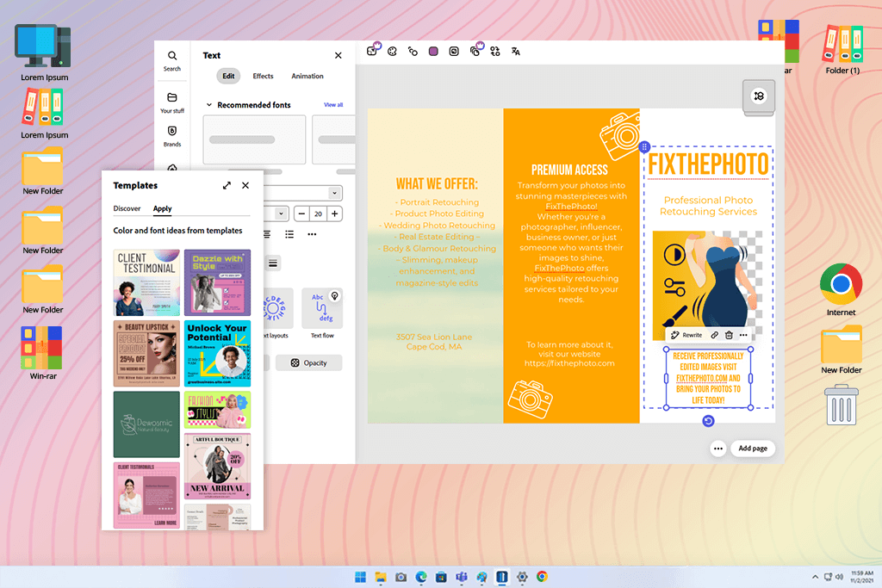Open Brands in the sidebar
Viewport: 882px width, 588px height.
pos(172,136)
